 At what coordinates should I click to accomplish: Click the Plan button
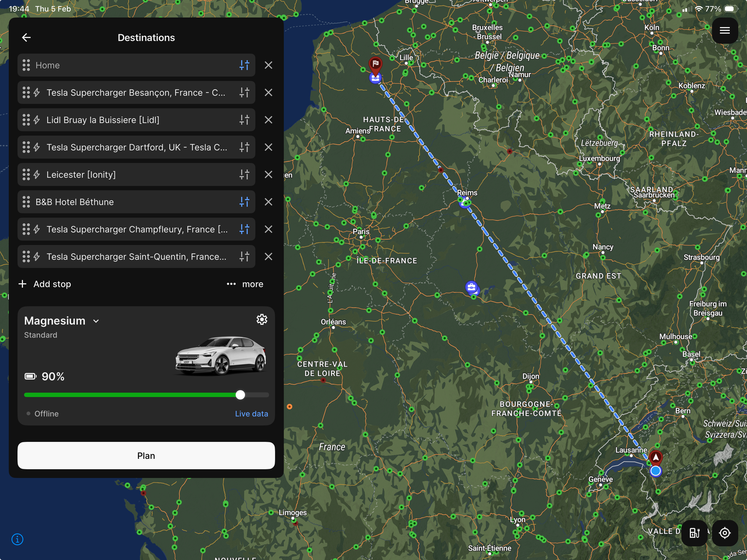coord(146,456)
